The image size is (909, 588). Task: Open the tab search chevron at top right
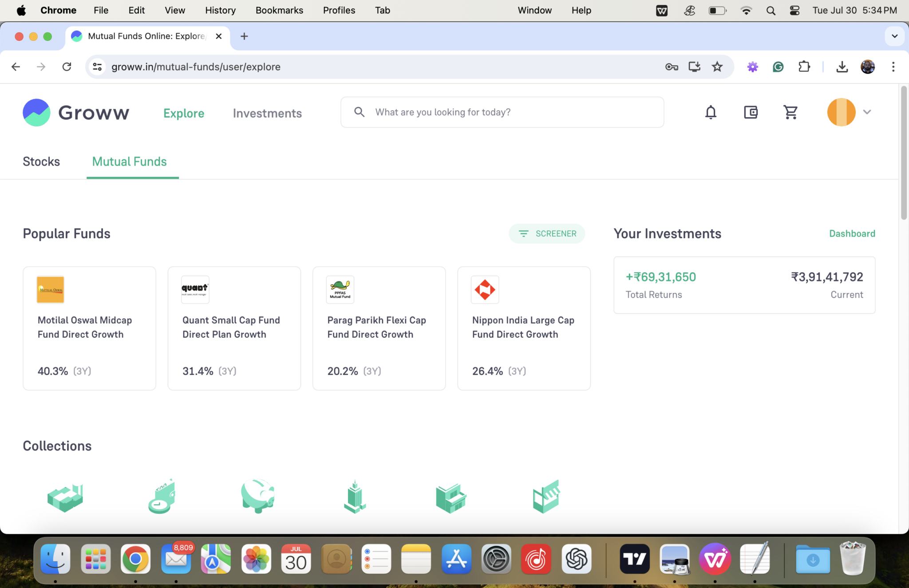tap(894, 36)
